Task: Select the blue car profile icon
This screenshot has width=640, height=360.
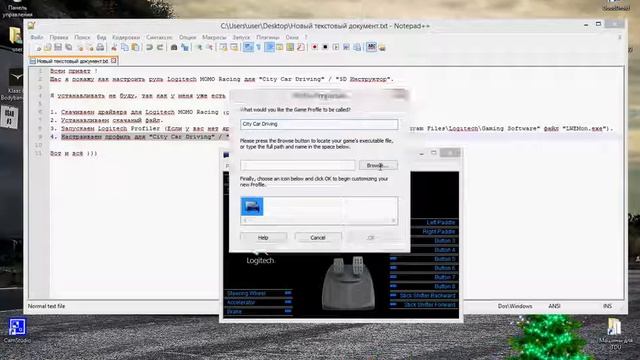Action: click(252, 207)
